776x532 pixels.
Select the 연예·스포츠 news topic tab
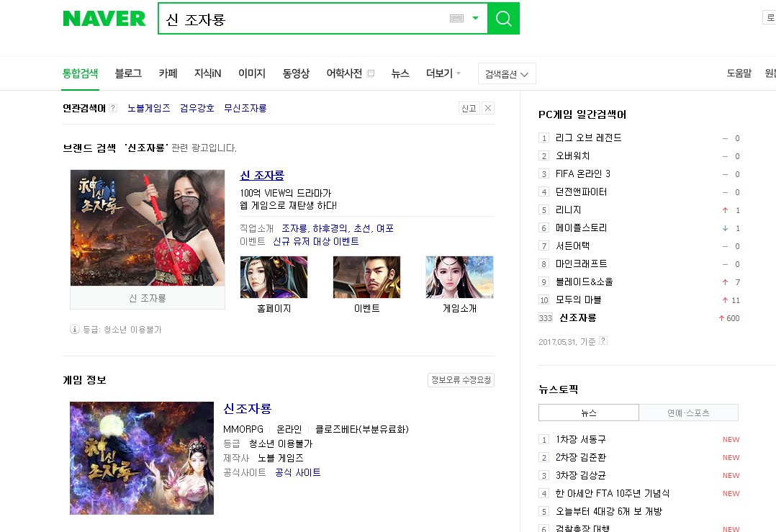(x=688, y=412)
